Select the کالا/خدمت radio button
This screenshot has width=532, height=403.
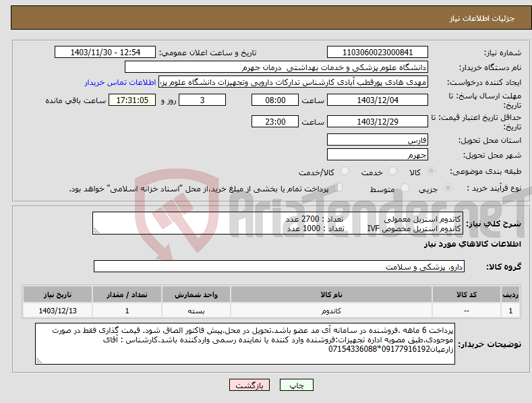[345, 171]
